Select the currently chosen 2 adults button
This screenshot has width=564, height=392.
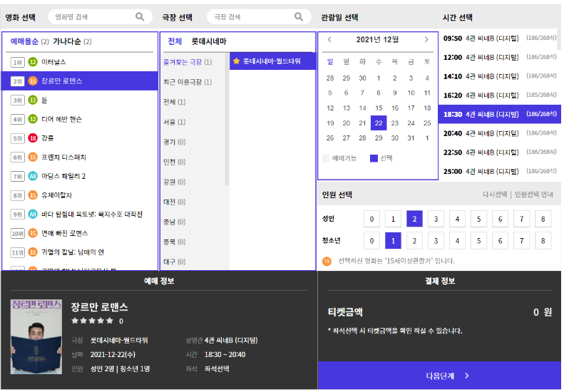414,219
